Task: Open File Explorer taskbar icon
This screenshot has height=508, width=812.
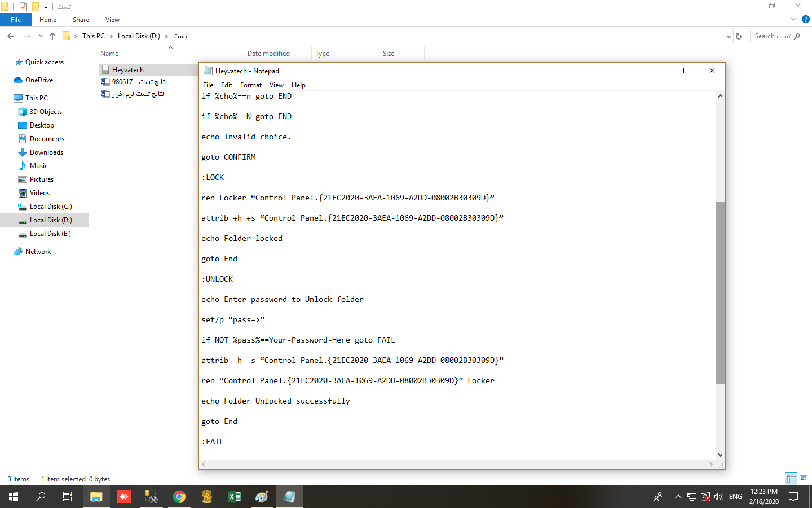Action: point(96,497)
